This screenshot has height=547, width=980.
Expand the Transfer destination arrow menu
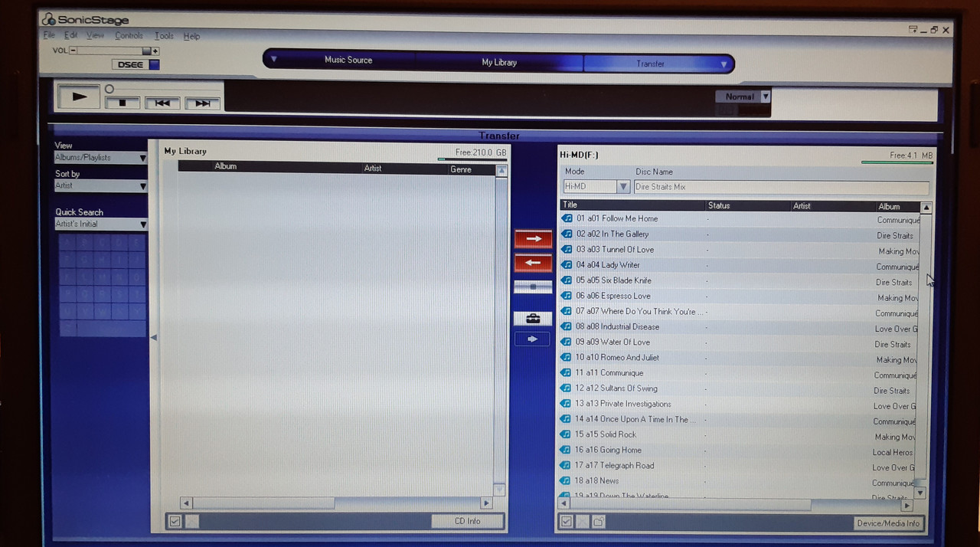[x=724, y=64]
